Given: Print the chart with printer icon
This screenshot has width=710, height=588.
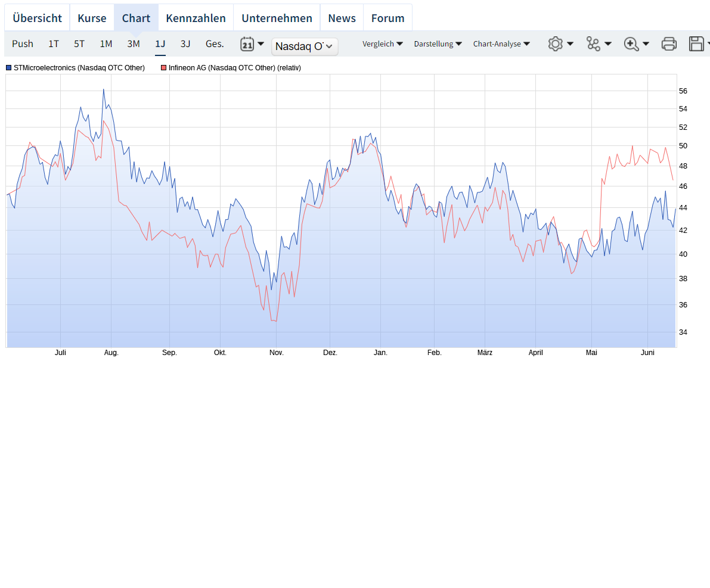Looking at the screenshot, I should click(x=669, y=43).
